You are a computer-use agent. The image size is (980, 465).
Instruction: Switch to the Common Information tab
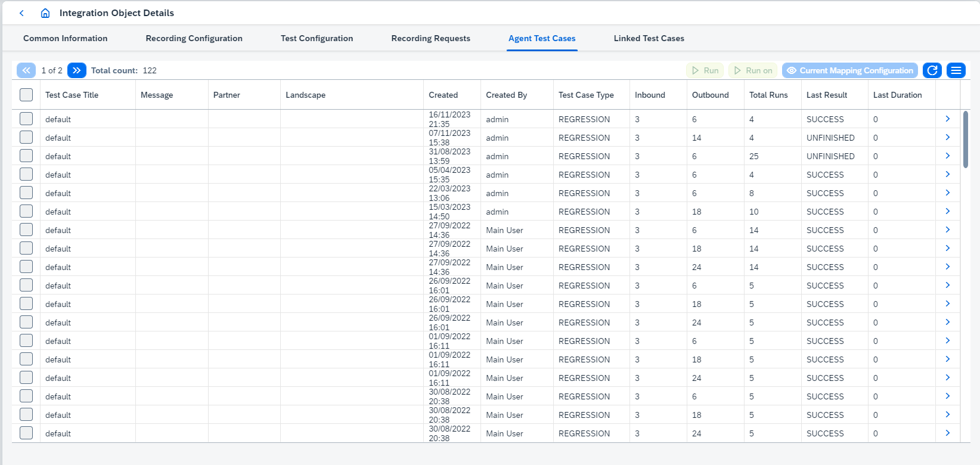click(x=66, y=38)
